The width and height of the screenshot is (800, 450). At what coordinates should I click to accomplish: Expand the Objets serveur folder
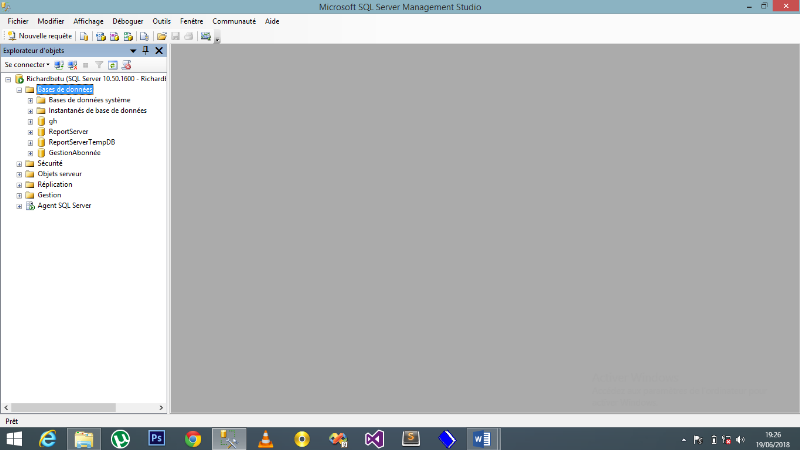(x=19, y=174)
